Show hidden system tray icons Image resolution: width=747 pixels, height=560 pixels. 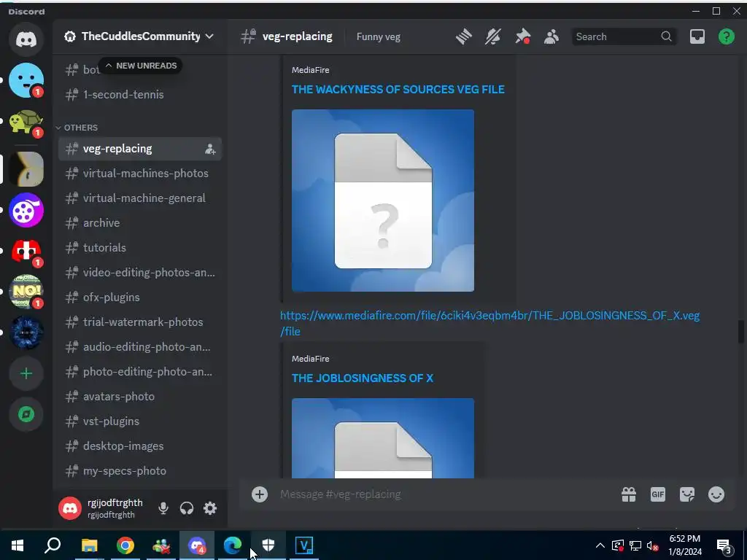click(600, 545)
